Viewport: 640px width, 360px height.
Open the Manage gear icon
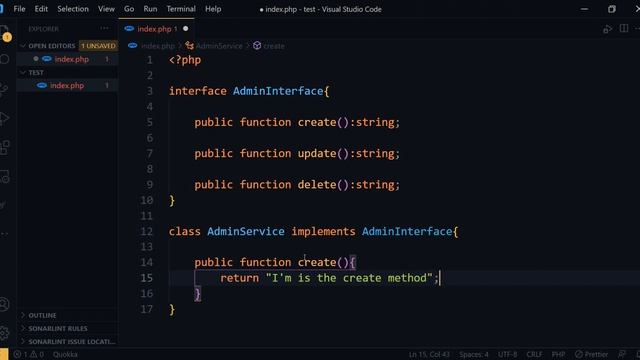tap(4, 333)
